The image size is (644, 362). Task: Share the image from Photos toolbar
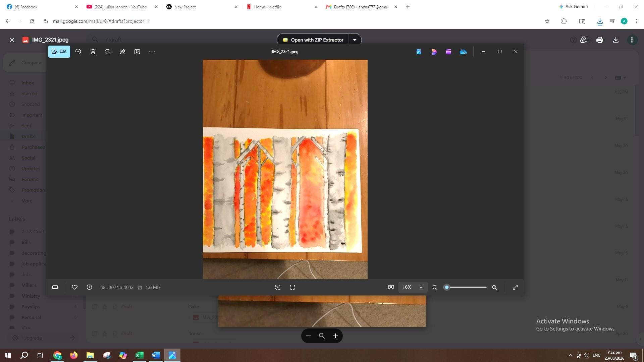(122, 52)
